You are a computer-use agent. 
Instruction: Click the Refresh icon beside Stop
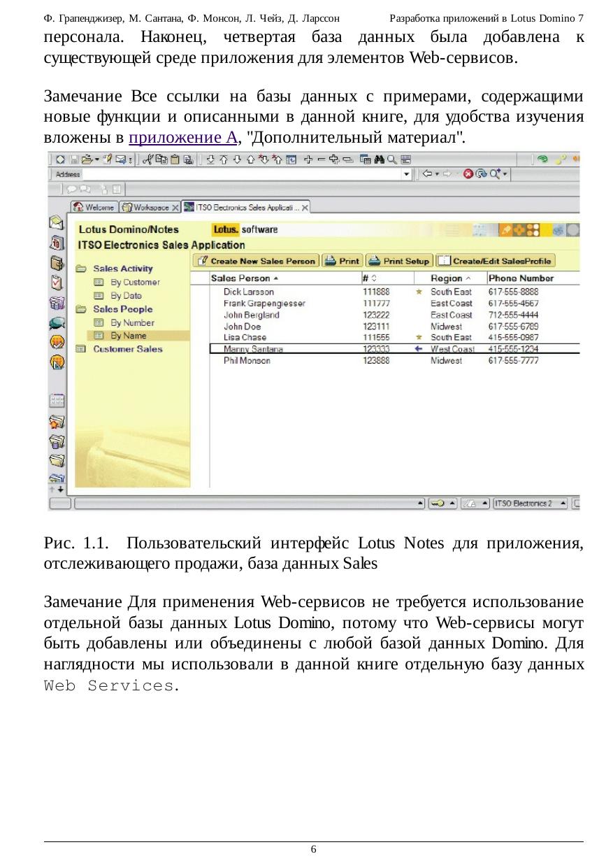(481, 174)
